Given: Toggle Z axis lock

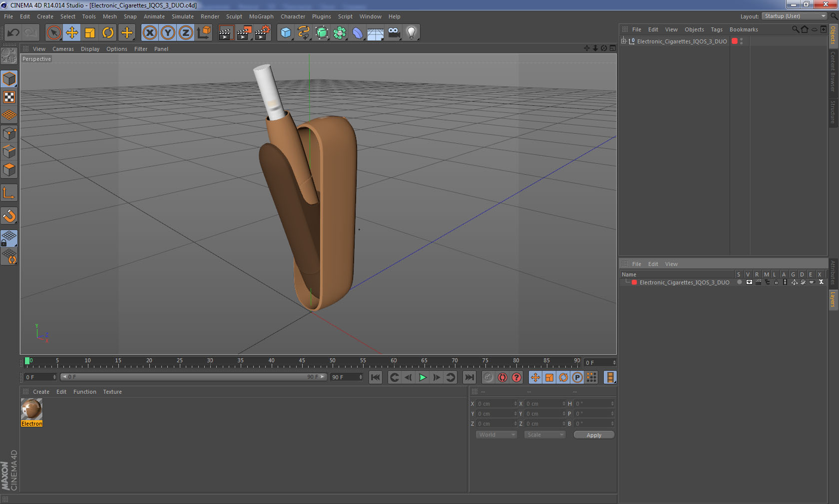Looking at the screenshot, I should point(186,33).
